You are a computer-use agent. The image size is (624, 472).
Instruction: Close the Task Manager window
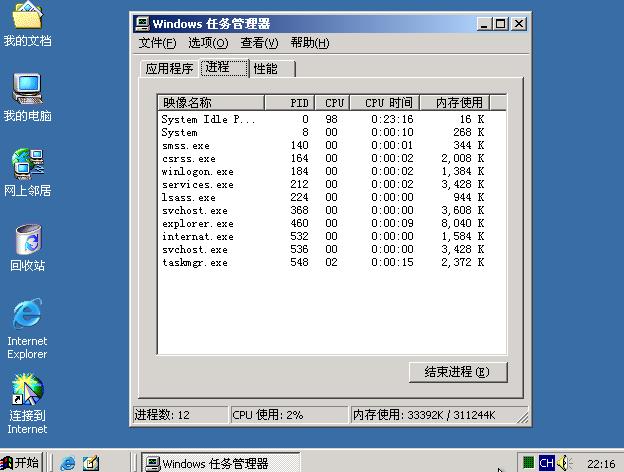pyautogui.click(x=519, y=24)
